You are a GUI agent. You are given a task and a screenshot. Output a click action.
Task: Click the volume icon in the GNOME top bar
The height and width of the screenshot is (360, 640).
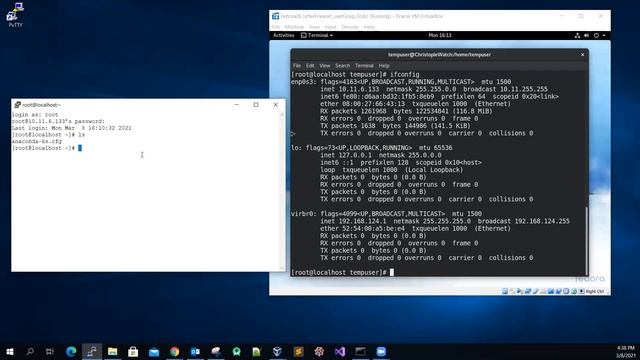point(587,36)
